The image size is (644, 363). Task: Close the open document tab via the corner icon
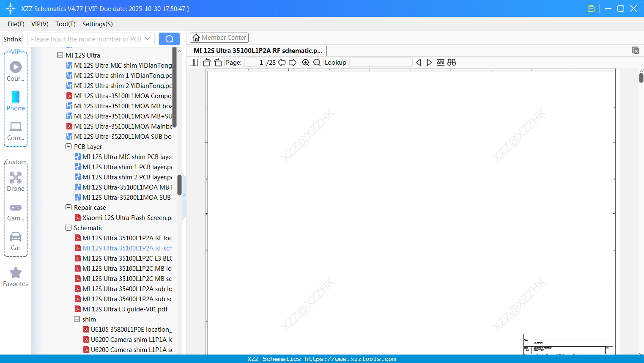tap(636, 51)
